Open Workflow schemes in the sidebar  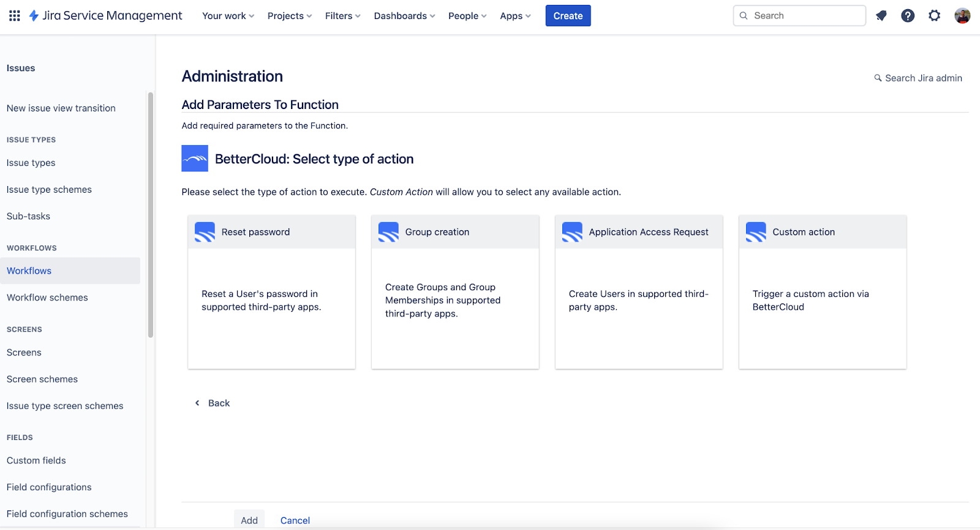(x=47, y=297)
